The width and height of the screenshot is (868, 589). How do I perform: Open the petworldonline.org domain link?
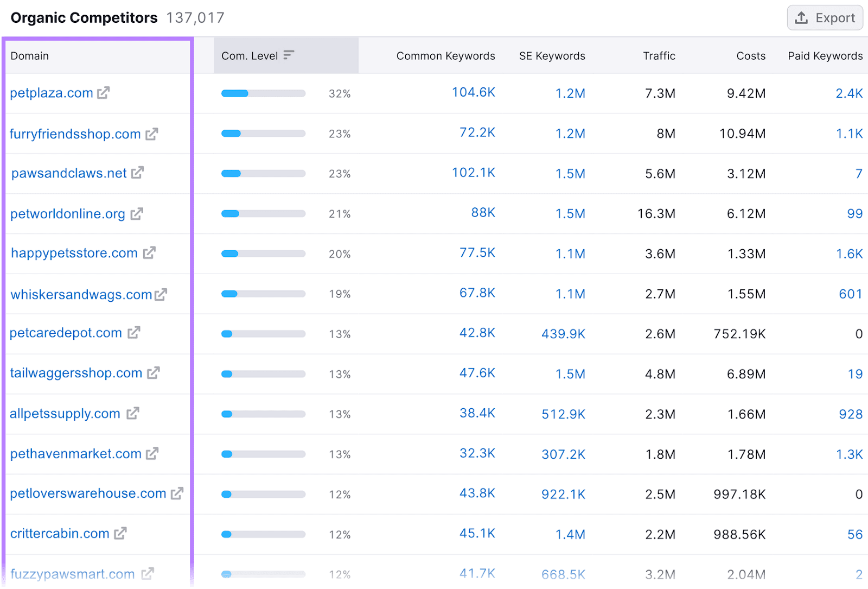pyautogui.click(x=67, y=213)
